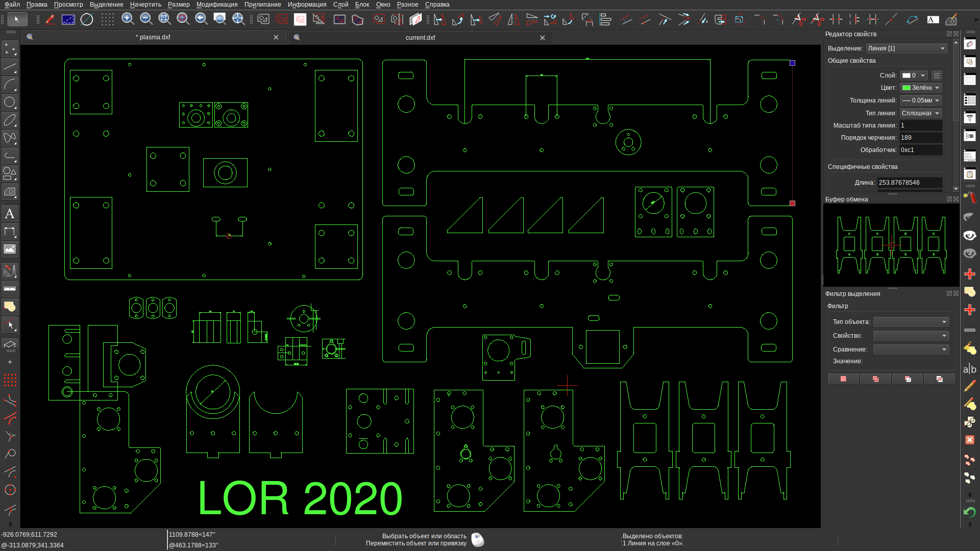Select the pointer/selection tool in top toolbar

pos(17,19)
